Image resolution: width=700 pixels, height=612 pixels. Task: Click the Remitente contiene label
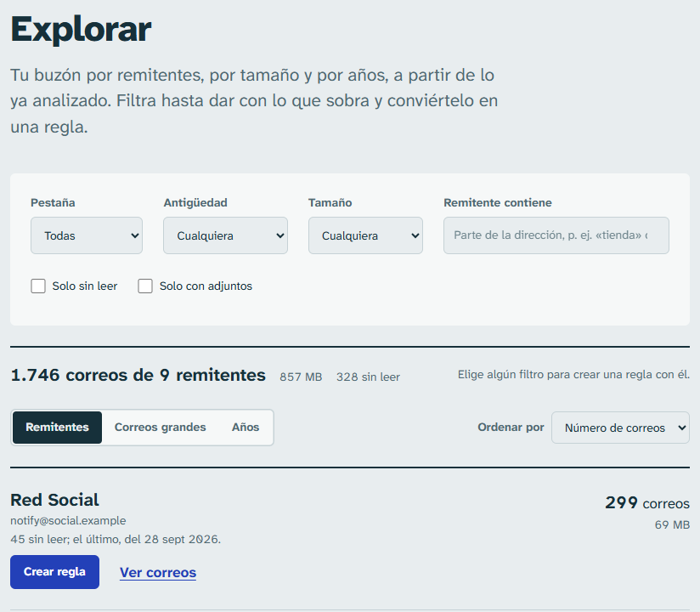[x=498, y=203]
